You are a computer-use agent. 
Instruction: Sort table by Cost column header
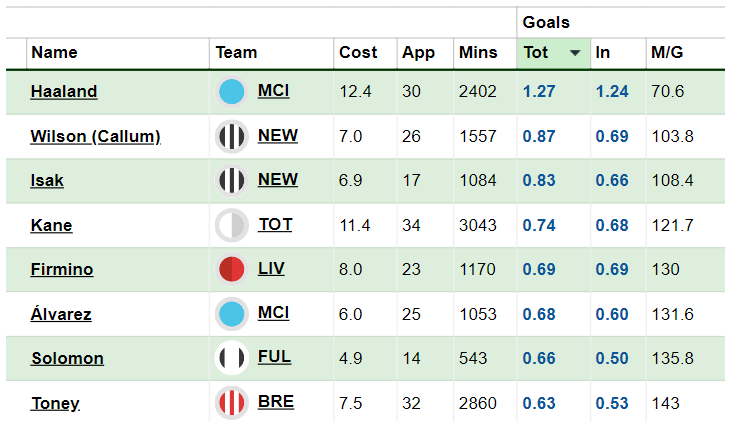[358, 53]
